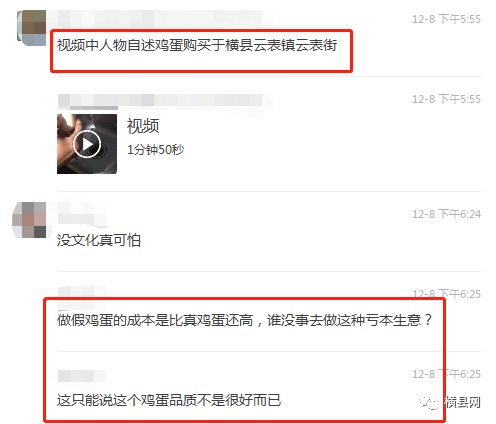The width and height of the screenshot is (496, 424).
Task: Open the video thumbnail preview
Action: point(87,144)
